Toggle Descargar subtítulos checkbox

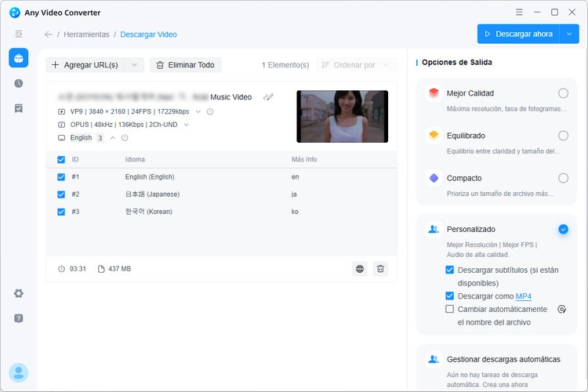(x=450, y=270)
